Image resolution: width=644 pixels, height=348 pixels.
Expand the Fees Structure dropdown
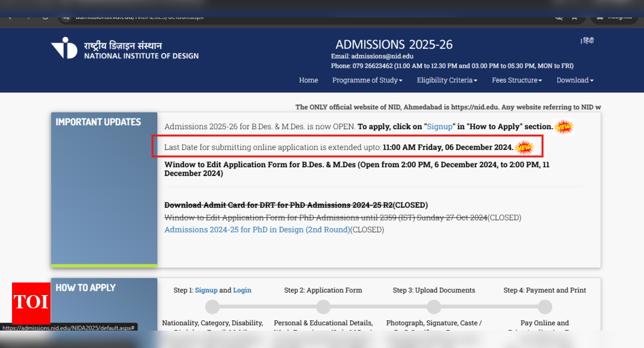tap(516, 80)
